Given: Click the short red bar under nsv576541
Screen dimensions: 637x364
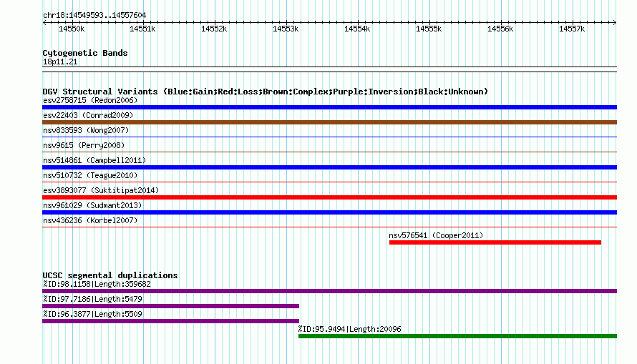Looking at the screenshot, I should click(495, 242).
